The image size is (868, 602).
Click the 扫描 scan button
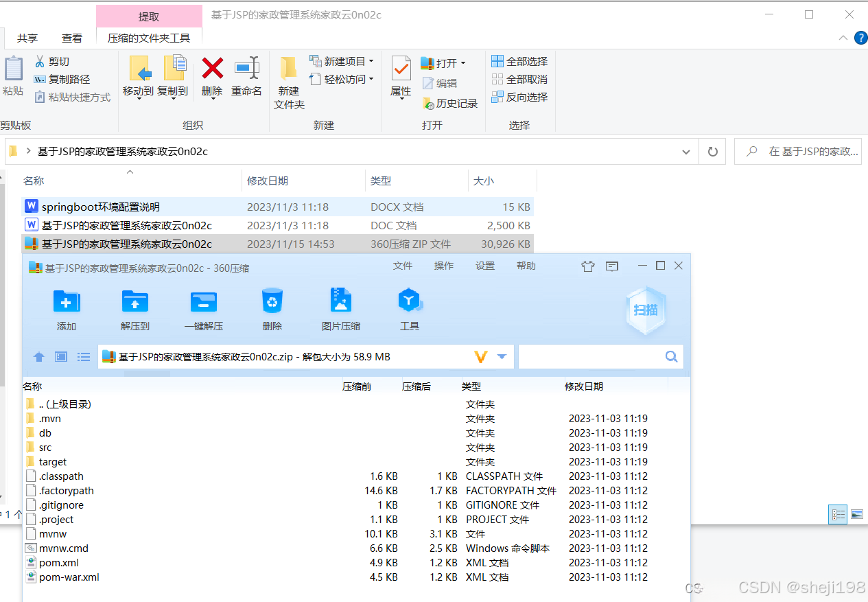[x=645, y=310]
